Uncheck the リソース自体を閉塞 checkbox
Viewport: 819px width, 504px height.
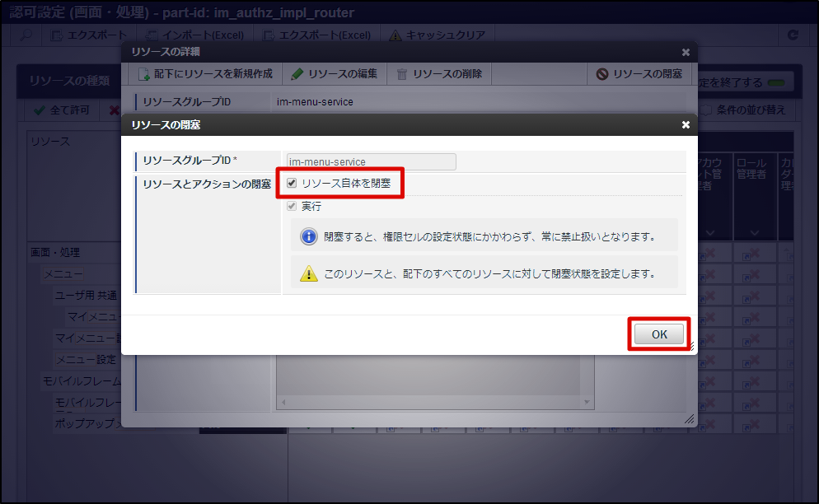pos(292,184)
